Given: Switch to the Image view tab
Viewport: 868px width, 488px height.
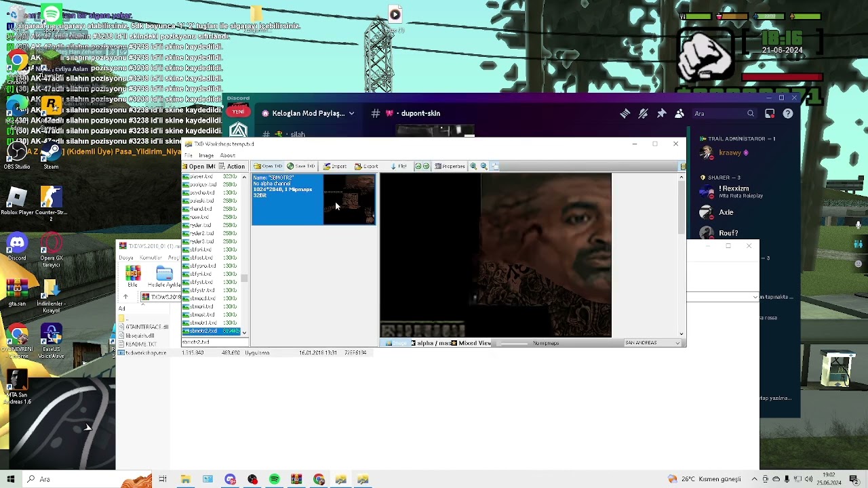Looking at the screenshot, I should [396, 343].
